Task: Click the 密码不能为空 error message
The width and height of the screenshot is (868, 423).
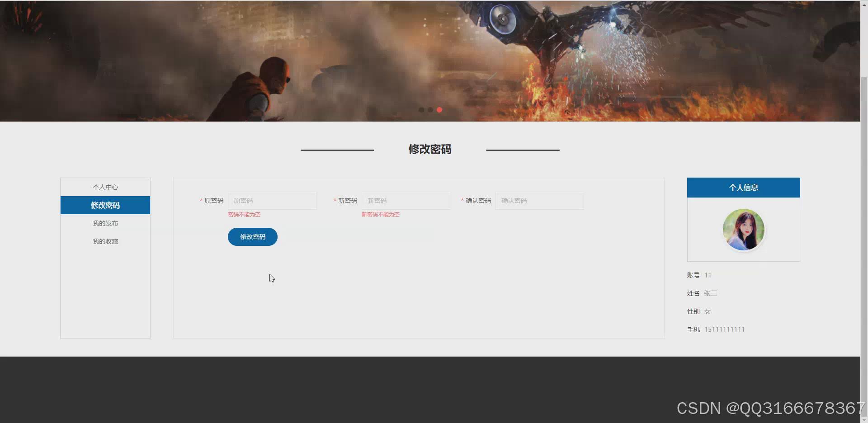Action: point(244,215)
